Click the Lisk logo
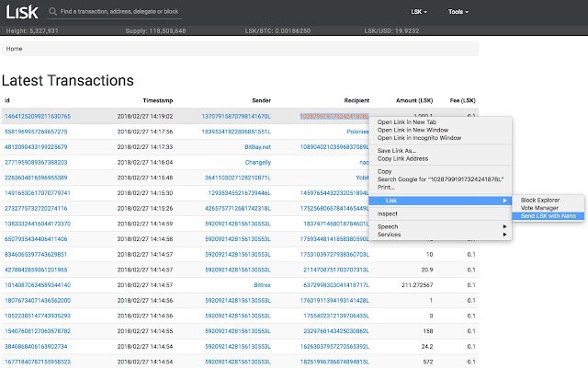This screenshot has width=588, height=368. click(x=22, y=12)
